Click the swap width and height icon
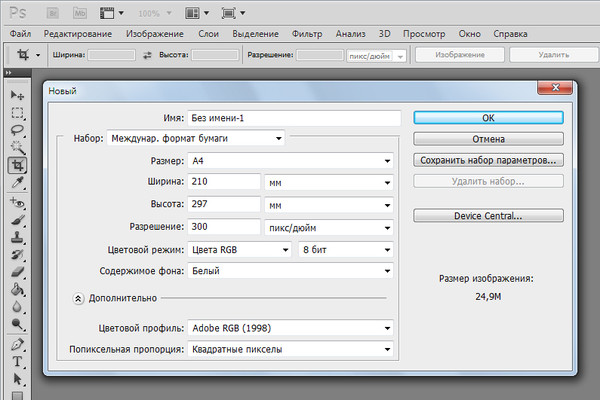 pos(147,56)
